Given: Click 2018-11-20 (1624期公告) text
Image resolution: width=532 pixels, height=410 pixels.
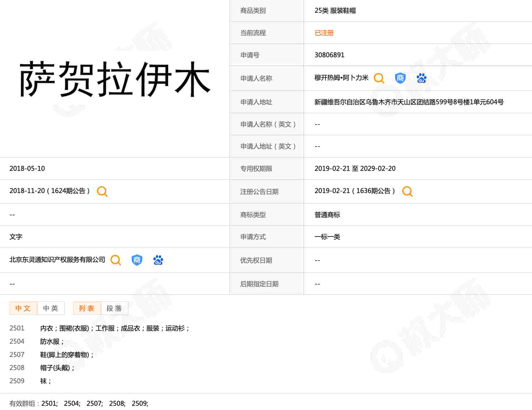Looking at the screenshot, I should point(50,191).
